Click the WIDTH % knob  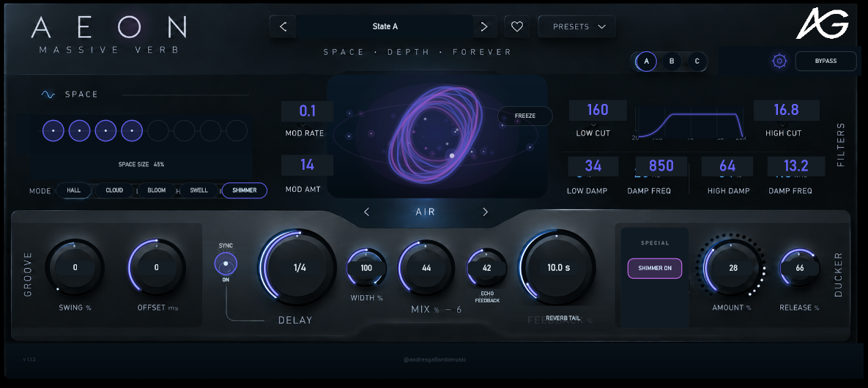click(366, 268)
